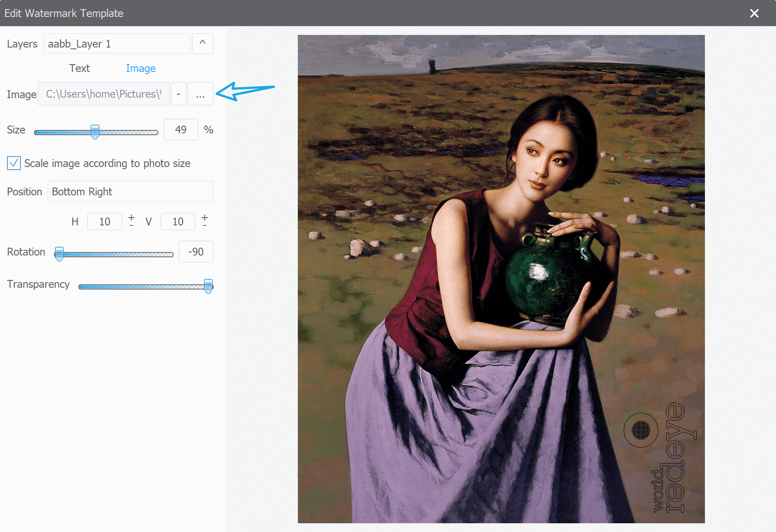
Task: Increase the H offset with plus
Action: click(131, 217)
